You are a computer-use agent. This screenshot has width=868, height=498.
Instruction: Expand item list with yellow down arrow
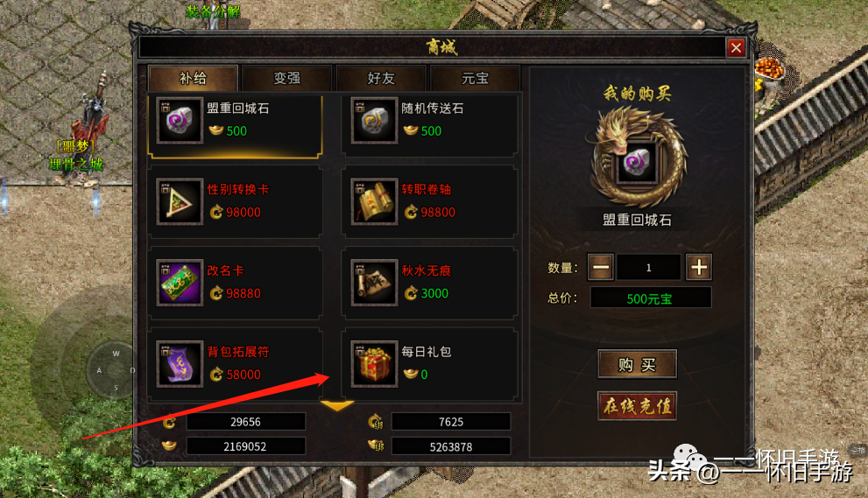[x=336, y=406]
